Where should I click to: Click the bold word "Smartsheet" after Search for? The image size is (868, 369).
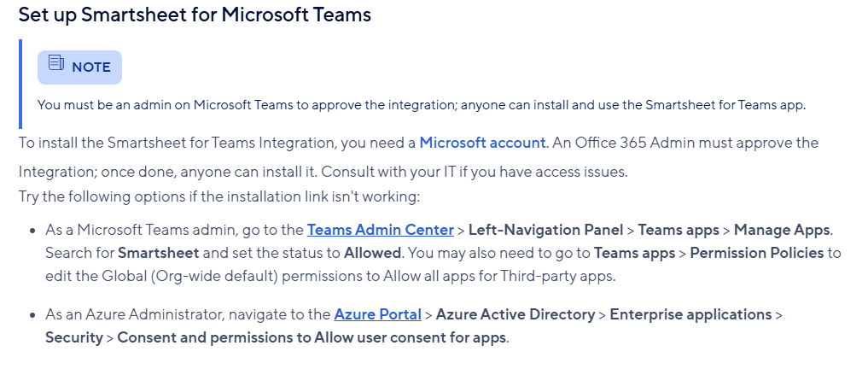(158, 253)
